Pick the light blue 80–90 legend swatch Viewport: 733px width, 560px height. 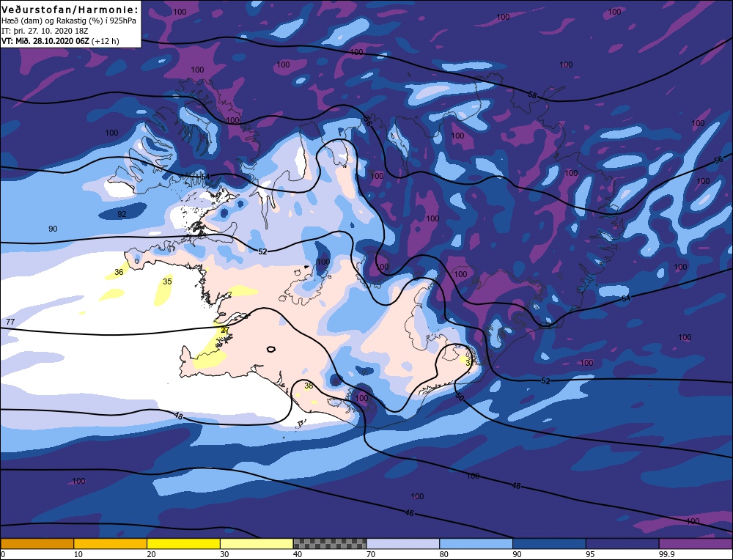coord(476,544)
